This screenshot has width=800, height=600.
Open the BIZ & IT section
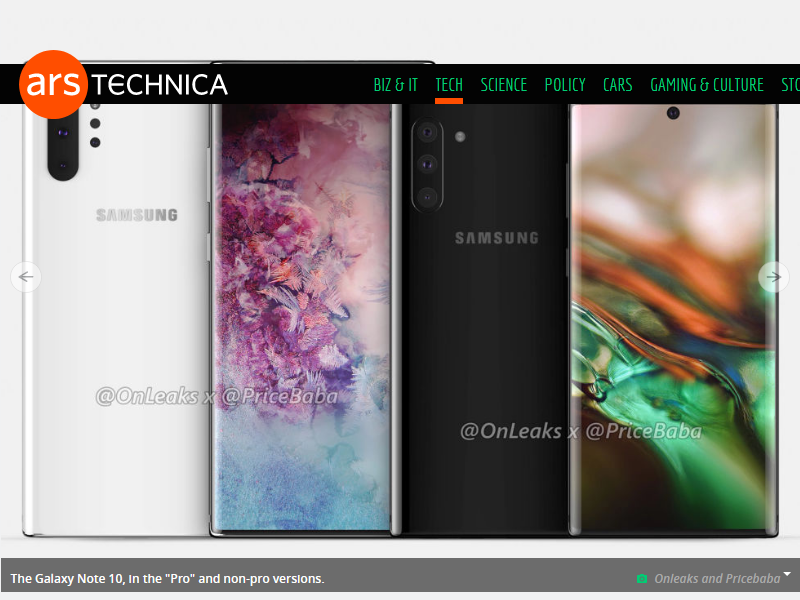395,85
